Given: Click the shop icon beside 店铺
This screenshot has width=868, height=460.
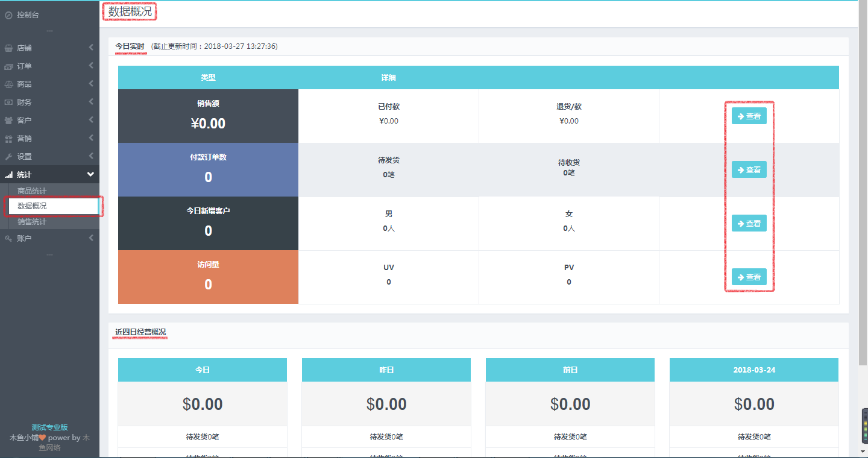Looking at the screenshot, I should (8, 48).
